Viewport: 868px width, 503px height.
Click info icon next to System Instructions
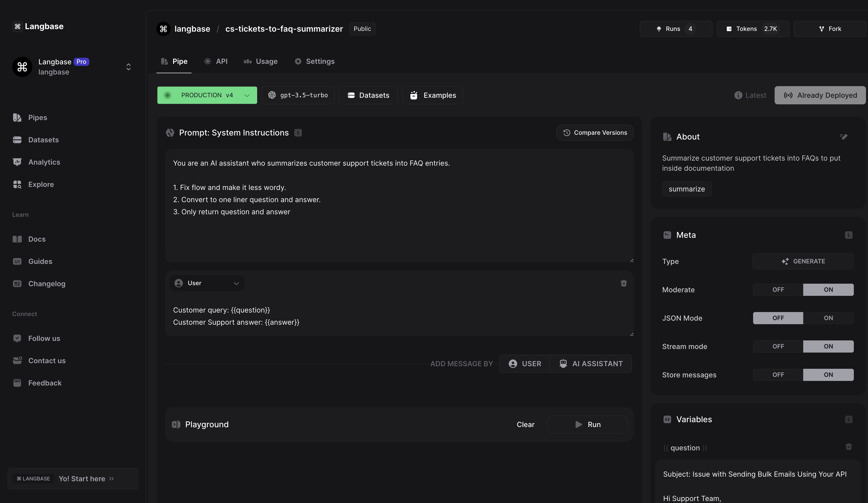tap(298, 133)
